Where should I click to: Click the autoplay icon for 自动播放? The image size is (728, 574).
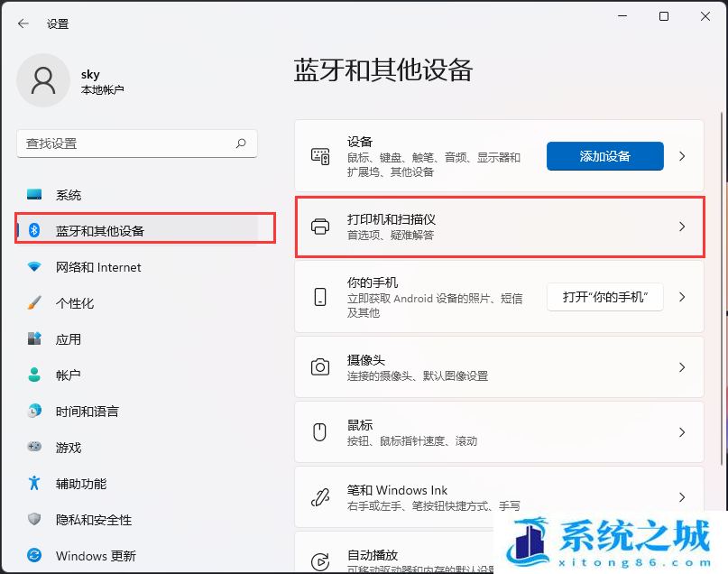tap(320, 561)
